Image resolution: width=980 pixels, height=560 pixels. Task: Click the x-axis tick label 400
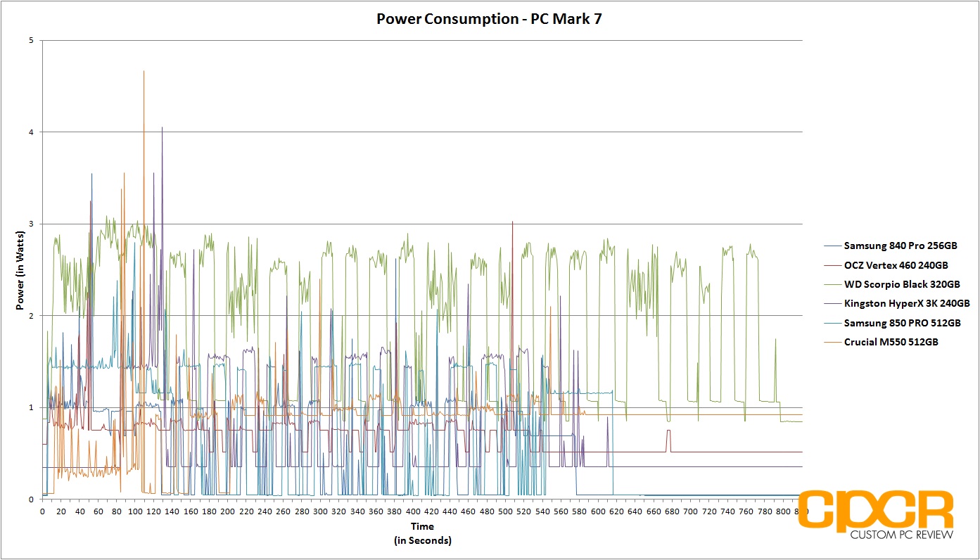(413, 511)
